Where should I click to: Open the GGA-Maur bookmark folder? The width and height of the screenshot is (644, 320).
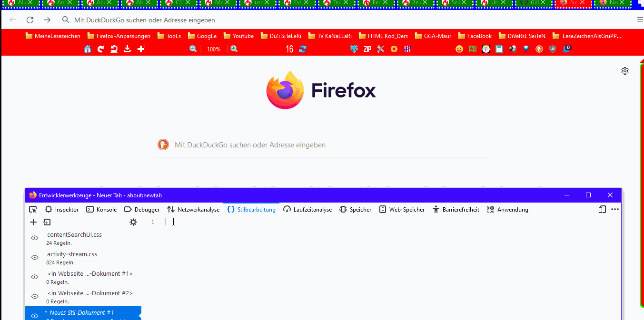click(433, 36)
